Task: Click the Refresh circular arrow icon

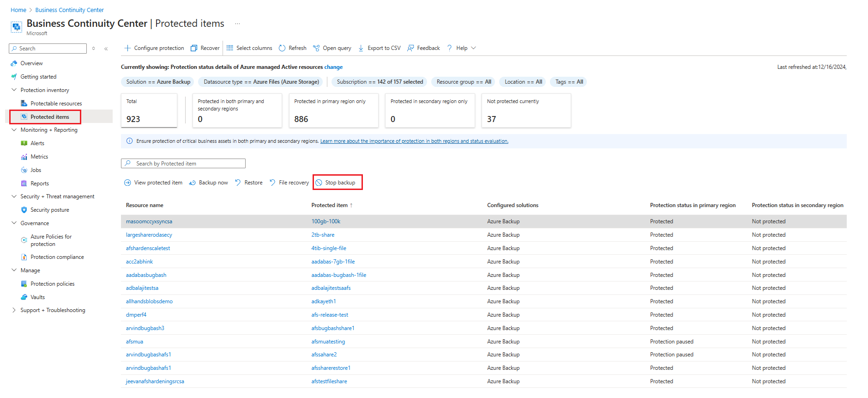Action: pos(282,48)
